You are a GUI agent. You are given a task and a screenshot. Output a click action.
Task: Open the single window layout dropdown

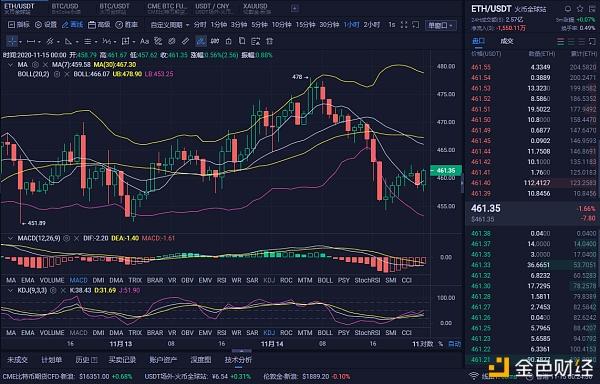[440, 25]
